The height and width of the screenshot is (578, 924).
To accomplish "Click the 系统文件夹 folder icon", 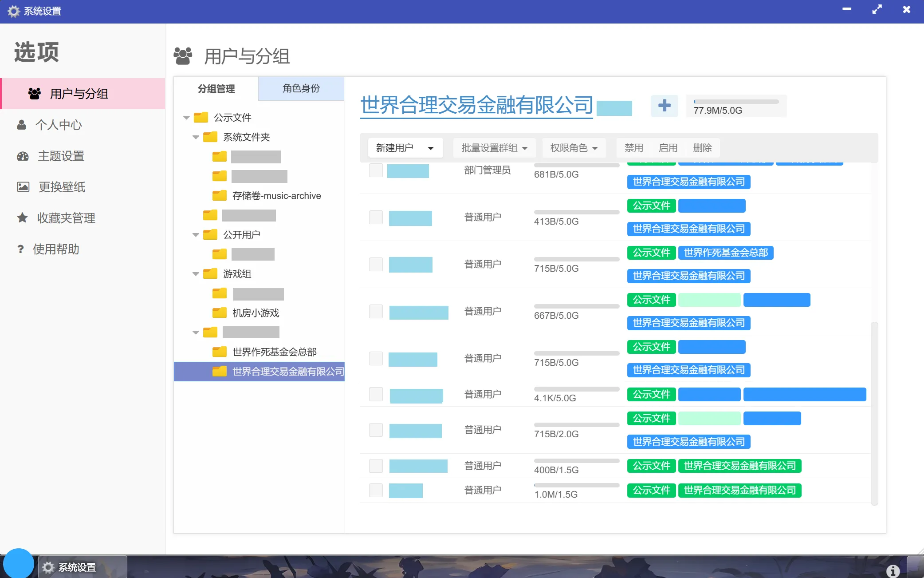I will (210, 137).
